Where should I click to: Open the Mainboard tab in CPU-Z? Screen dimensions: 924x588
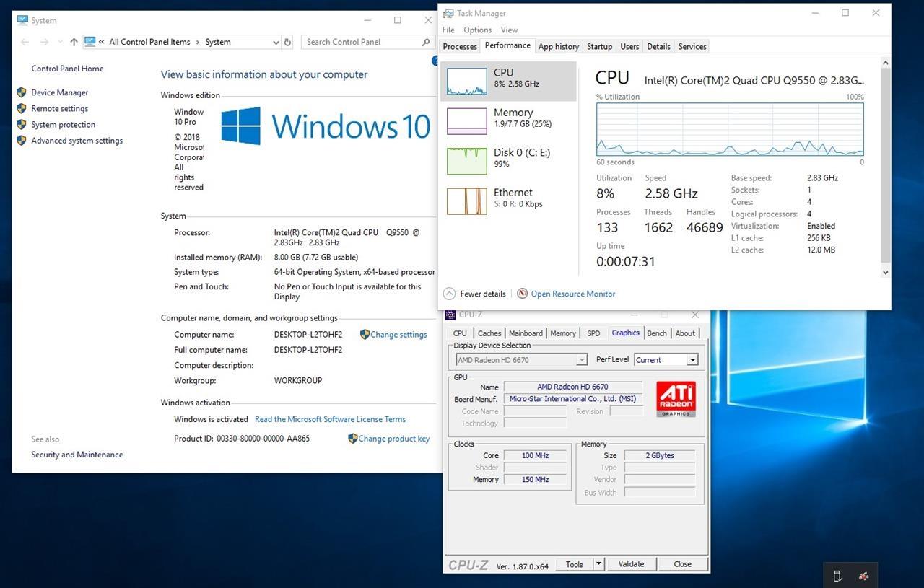526,333
